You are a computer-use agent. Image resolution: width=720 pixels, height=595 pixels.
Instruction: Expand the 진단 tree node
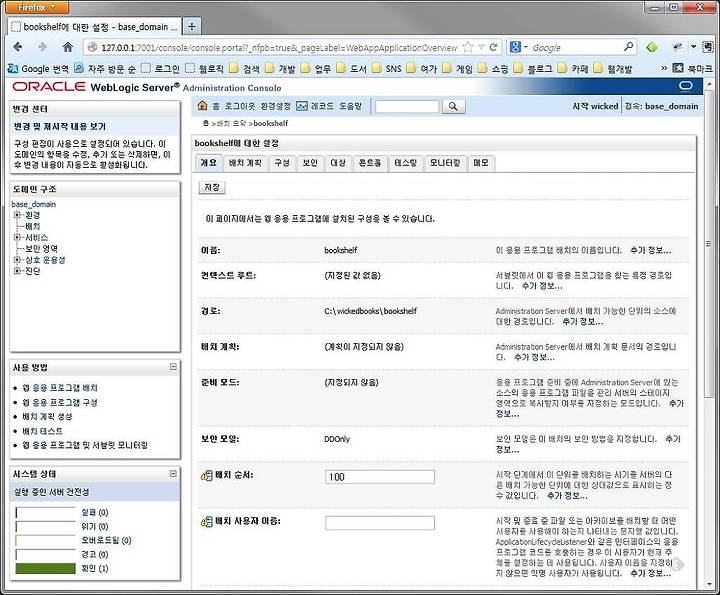pyautogui.click(x=17, y=271)
